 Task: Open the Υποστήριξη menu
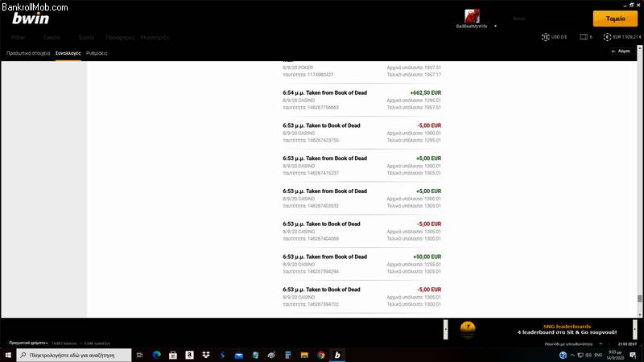(x=155, y=37)
